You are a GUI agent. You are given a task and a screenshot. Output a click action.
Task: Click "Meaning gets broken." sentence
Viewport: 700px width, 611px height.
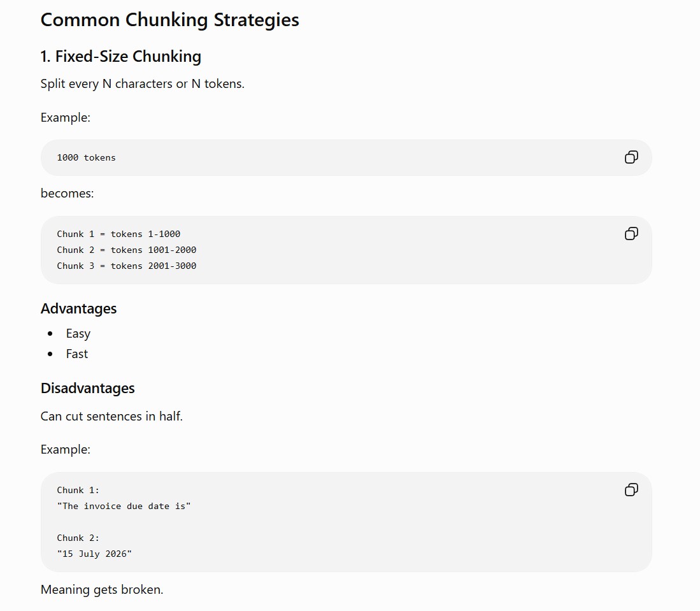(102, 589)
